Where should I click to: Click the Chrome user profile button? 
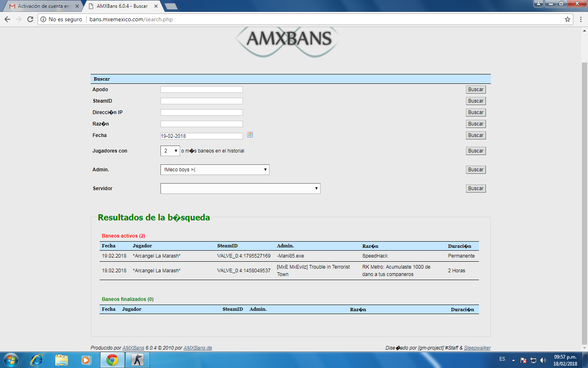[x=539, y=4]
